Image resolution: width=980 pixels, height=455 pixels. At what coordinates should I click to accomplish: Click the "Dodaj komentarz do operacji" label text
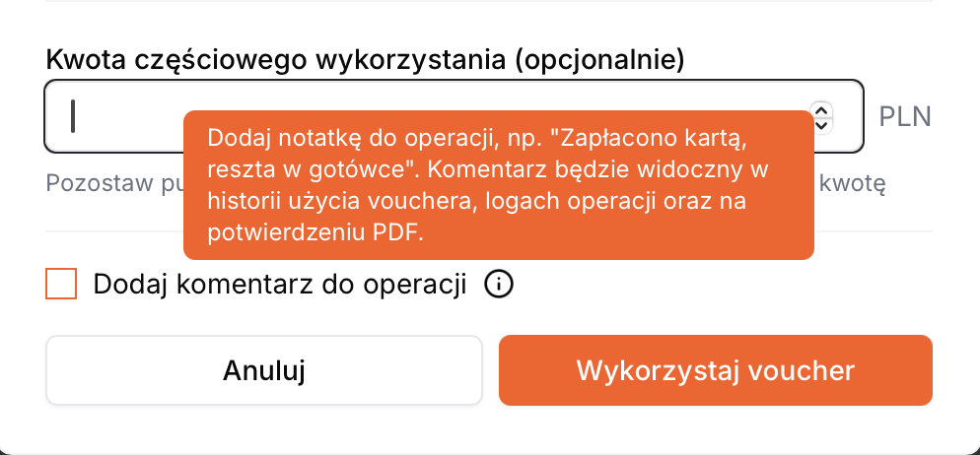279,286
